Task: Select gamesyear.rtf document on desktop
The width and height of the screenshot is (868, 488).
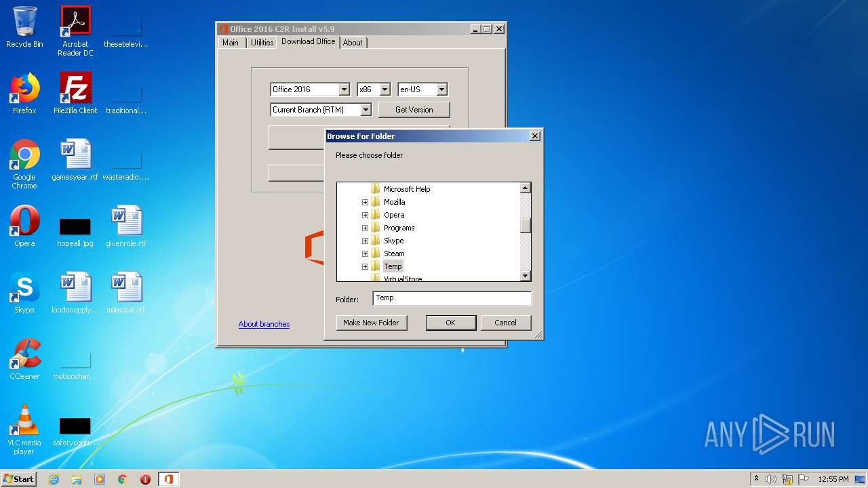Action: coord(75,160)
